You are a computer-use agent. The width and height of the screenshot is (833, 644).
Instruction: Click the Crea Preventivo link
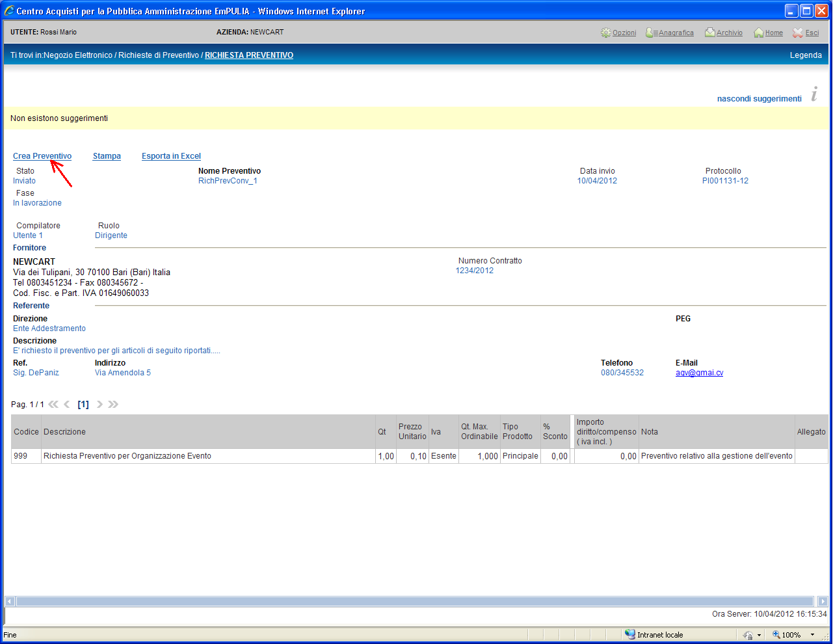42,156
